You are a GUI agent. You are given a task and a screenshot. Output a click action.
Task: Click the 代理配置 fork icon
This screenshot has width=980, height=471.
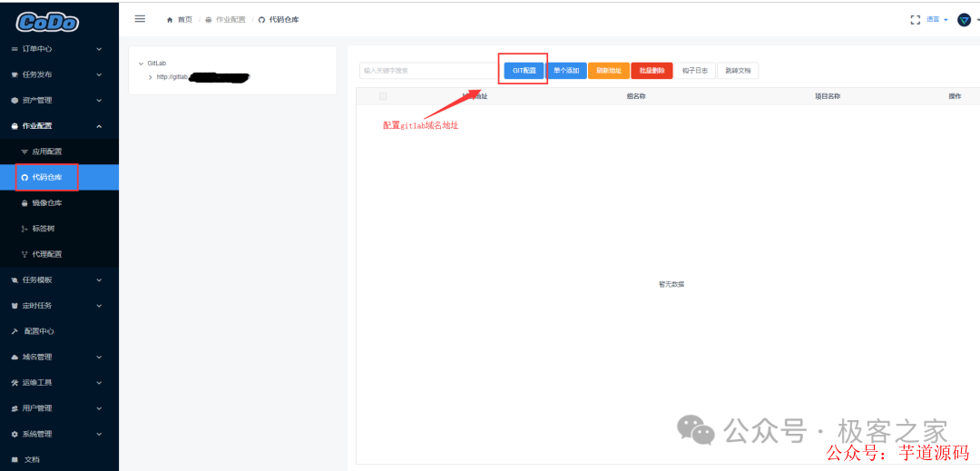[25, 254]
